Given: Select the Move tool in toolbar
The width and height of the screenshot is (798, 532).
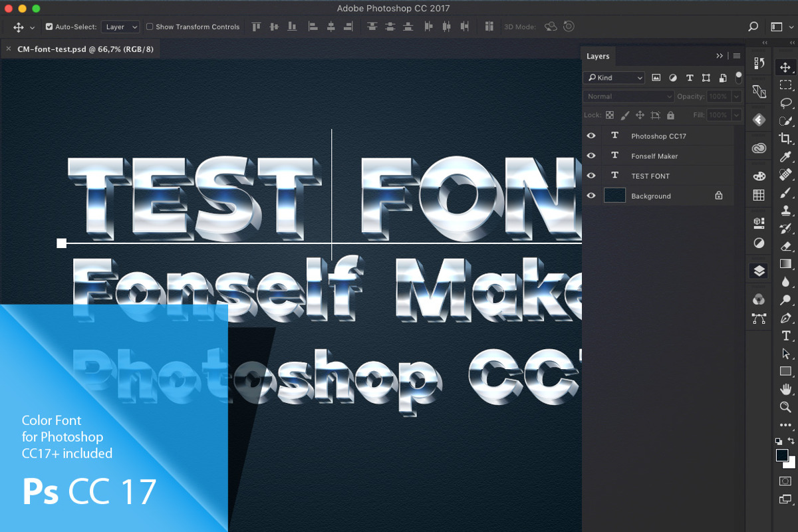Looking at the screenshot, I should click(x=785, y=67).
